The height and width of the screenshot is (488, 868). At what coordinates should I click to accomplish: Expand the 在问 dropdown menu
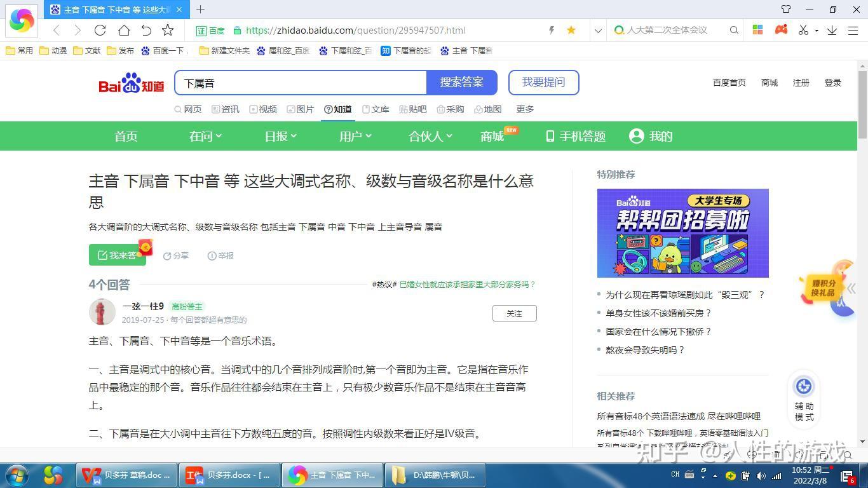tap(205, 136)
